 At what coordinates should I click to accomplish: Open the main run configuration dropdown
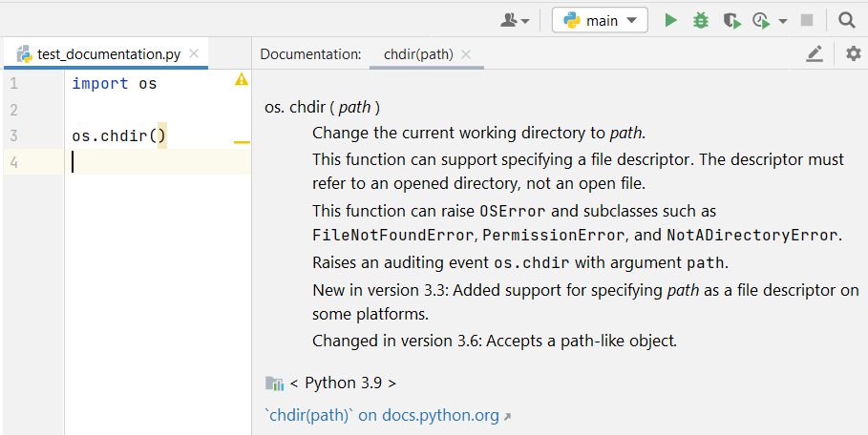coord(600,20)
